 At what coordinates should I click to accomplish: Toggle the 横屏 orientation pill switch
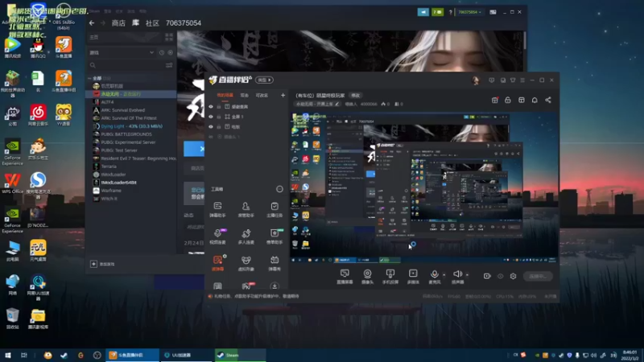(264, 80)
